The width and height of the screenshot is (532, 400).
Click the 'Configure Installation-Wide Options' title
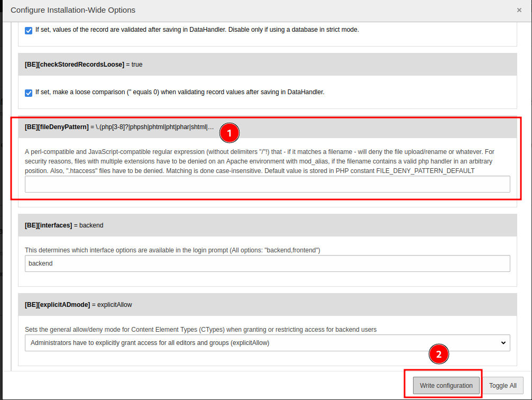pyautogui.click(x=73, y=10)
